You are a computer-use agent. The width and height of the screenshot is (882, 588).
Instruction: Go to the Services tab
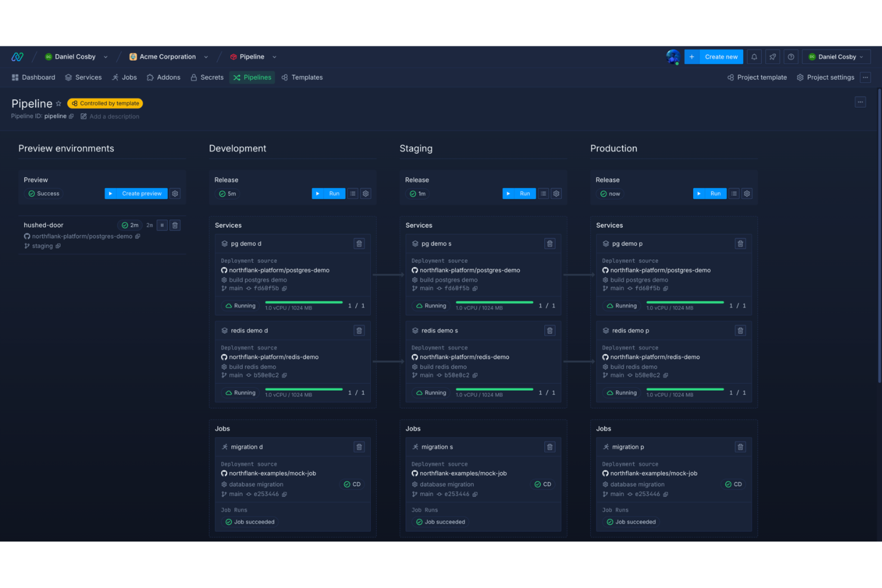(x=83, y=77)
